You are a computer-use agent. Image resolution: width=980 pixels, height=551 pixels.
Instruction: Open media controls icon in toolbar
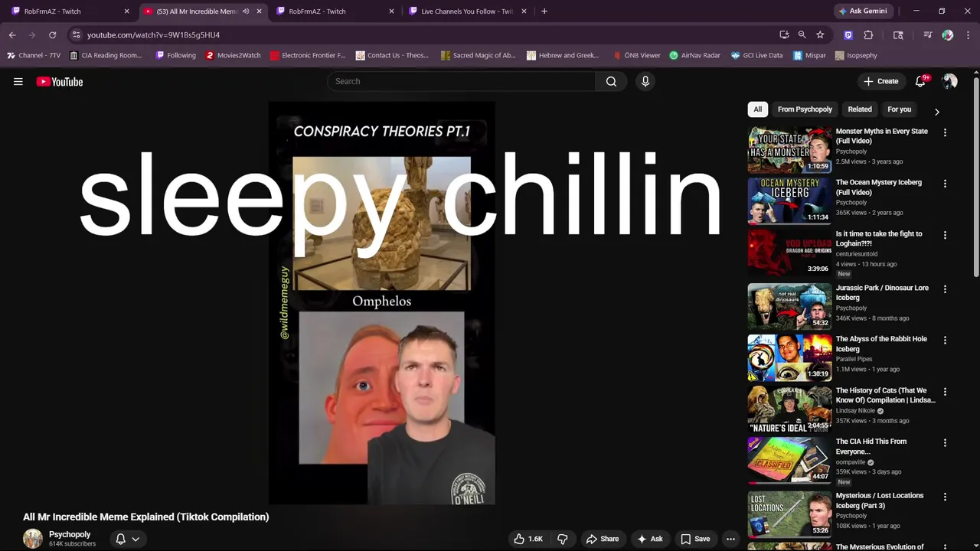(x=927, y=34)
